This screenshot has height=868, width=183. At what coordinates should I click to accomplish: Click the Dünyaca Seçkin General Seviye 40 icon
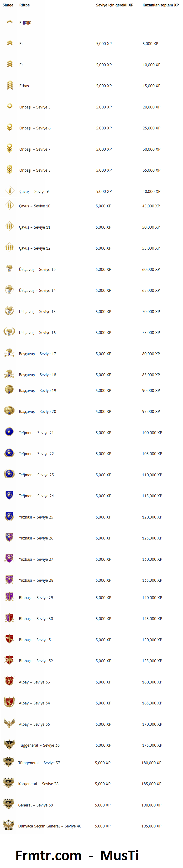[8, 825]
